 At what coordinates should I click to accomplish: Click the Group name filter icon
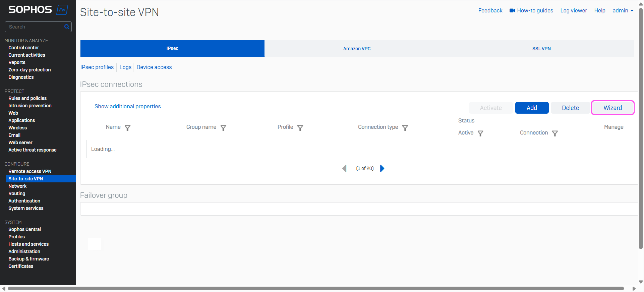[x=223, y=128]
